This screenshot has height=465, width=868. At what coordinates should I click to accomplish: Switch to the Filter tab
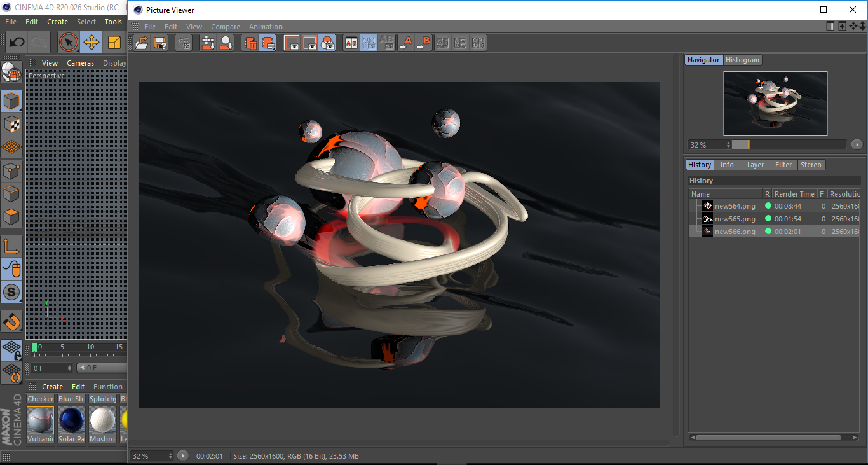pyautogui.click(x=783, y=165)
